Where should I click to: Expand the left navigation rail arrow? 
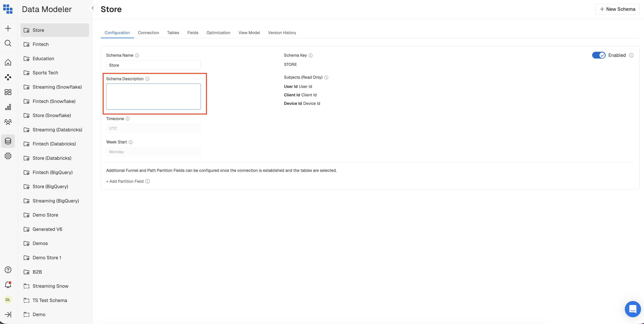click(8, 314)
